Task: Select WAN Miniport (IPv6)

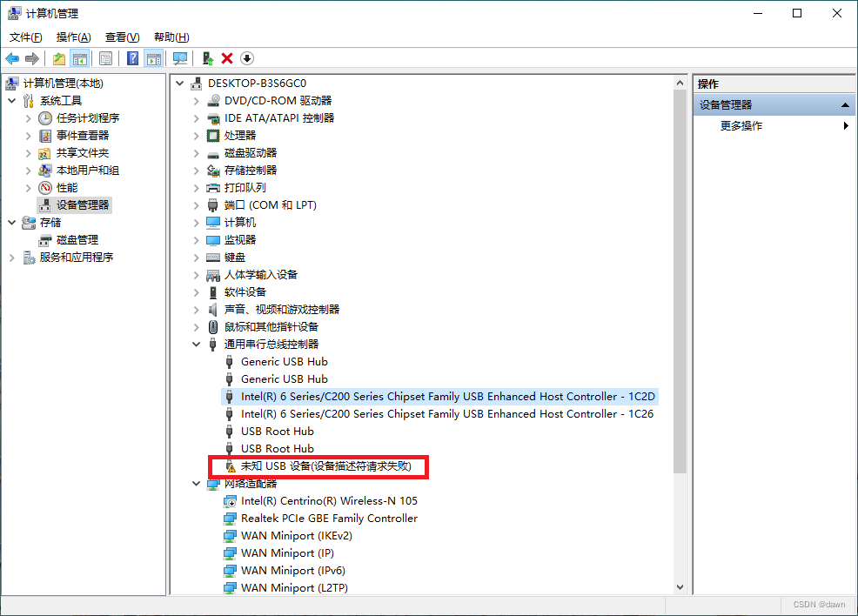Action: (292, 571)
